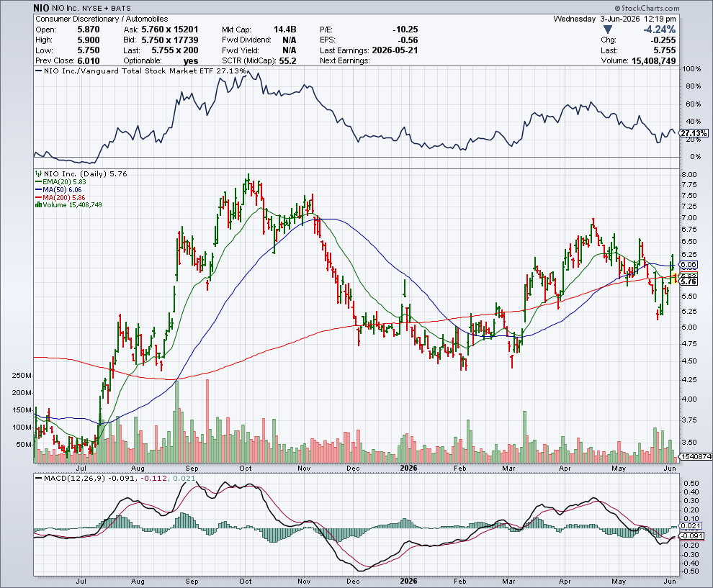Click the boxed 5.76 last price-axis tag
The width and height of the screenshot is (713, 588).
point(689,281)
